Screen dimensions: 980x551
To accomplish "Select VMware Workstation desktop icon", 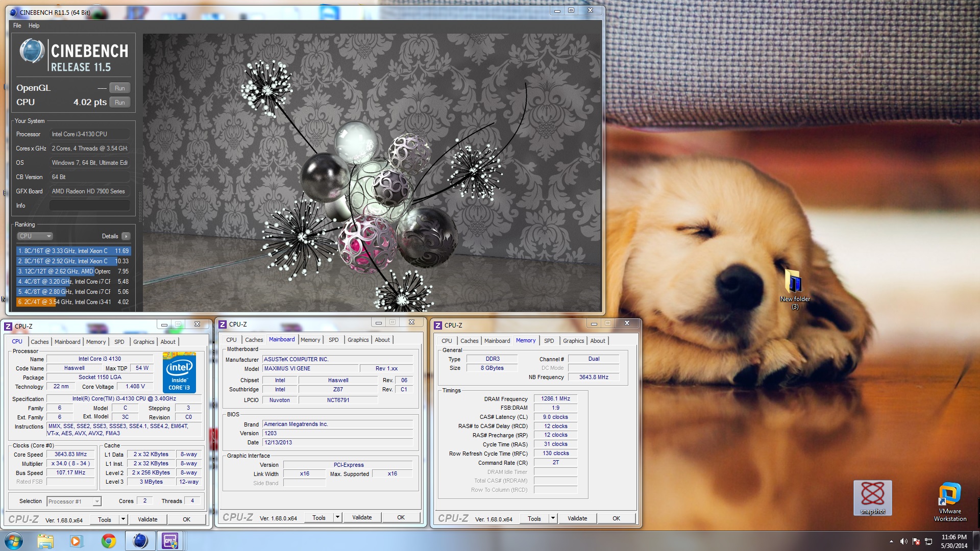I will click(x=950, y=502).
